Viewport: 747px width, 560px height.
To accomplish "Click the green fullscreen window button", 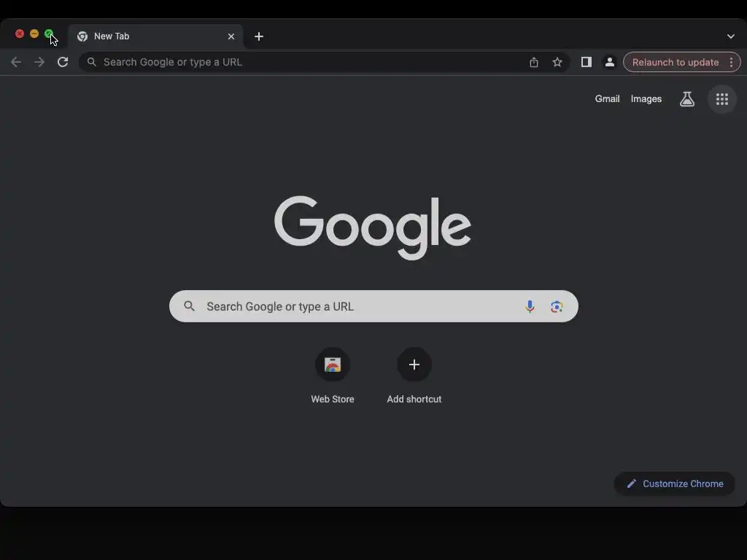I will click(49, 34).
